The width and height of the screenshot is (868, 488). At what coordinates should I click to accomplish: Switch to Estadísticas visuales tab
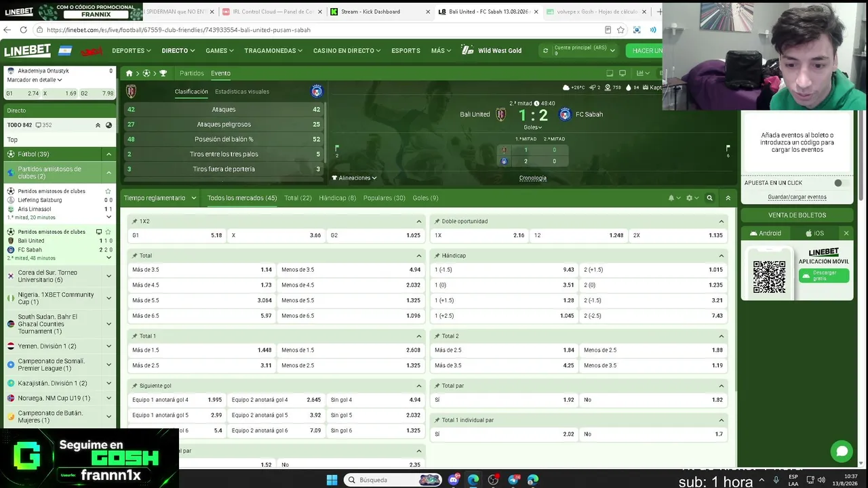tap(242, 91)
